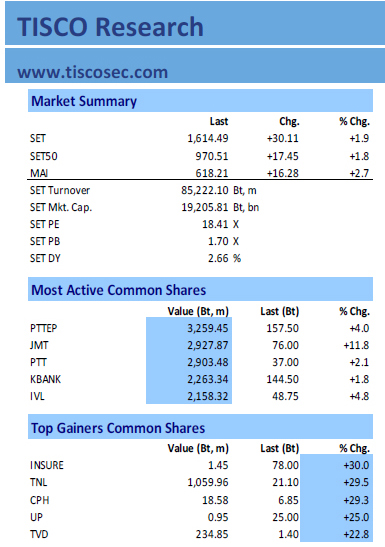Image resolution: width=385 pixels, height=547 pixels.
Task: Click the PTTEP highlighted value 3,259.45
Action: click(x=208, y=328)
